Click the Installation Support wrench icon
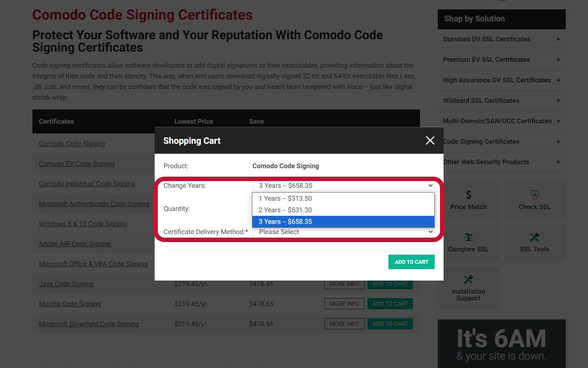The image size is (588, 368). (x=468, y=279)
